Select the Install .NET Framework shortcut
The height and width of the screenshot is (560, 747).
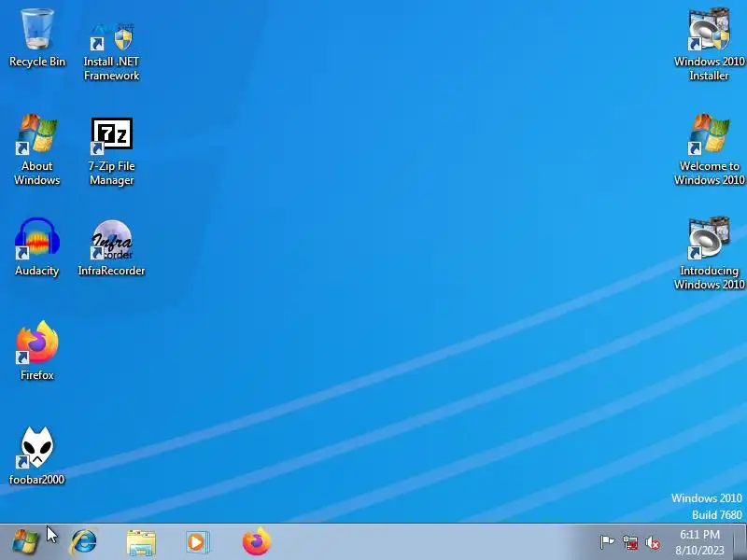point(111,51)
